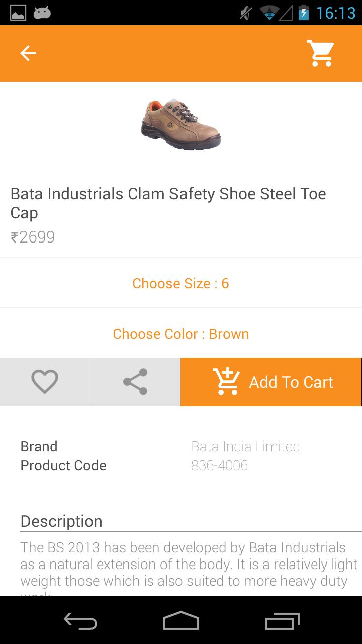Change color from Brown via color chooser
This screenshot has height=644, width=362.
[x=181, y=333]
